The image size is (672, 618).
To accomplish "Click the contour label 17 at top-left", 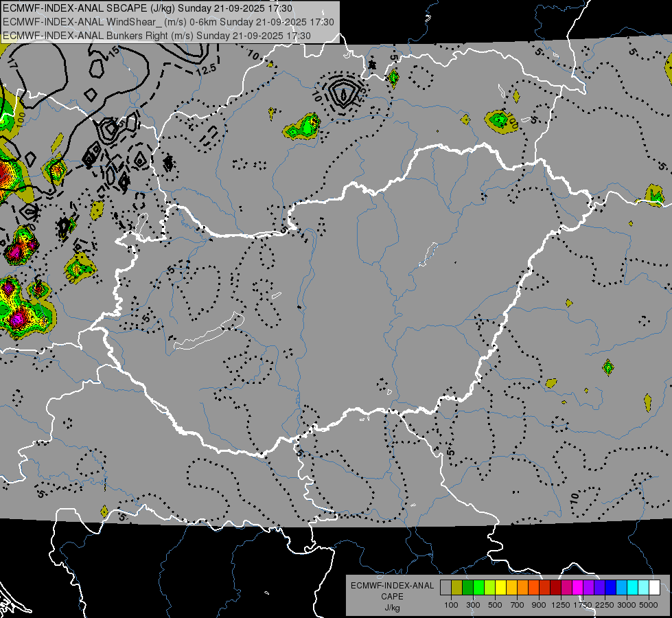I will (12, 64).
